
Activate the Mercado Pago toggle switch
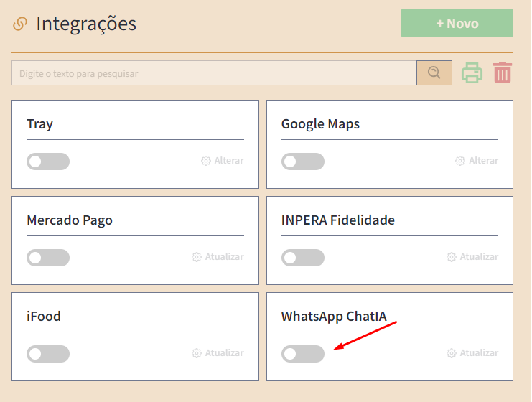(48, 258)
